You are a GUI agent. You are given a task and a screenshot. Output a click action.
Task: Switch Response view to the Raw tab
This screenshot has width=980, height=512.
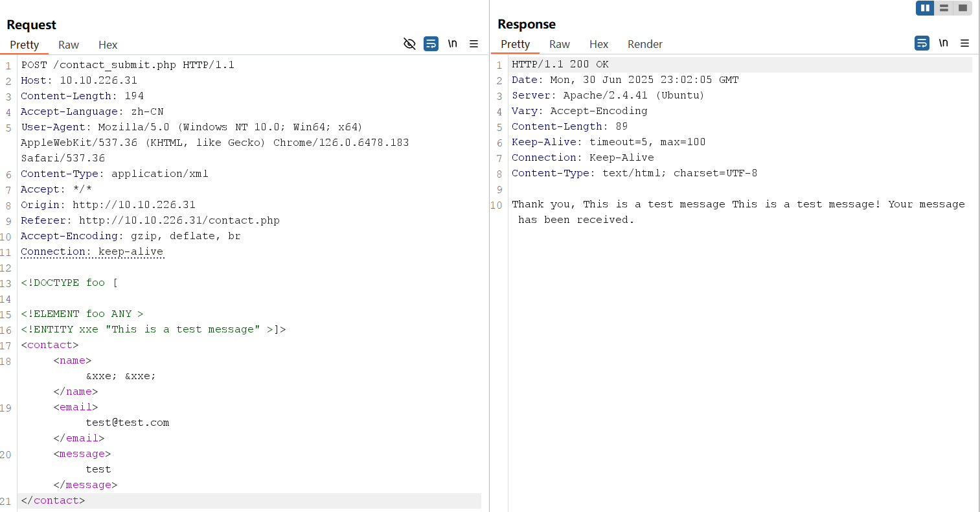pos(560,44)
